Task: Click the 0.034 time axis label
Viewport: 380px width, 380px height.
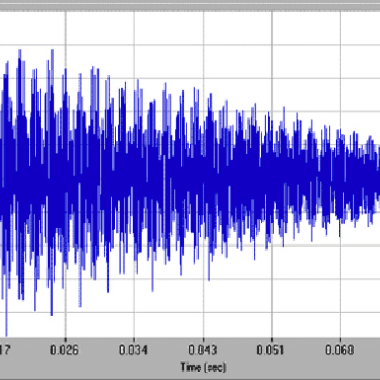Action: click(133, 350)
